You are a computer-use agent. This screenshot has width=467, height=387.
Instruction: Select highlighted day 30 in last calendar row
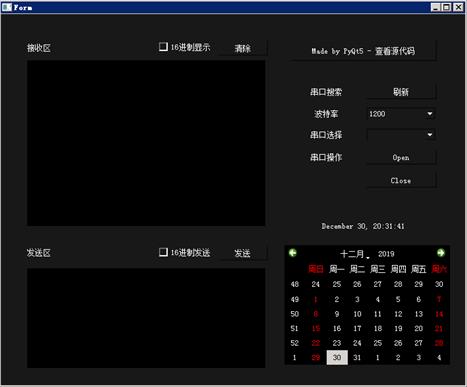pyautogui.click(x=337, y=357)
